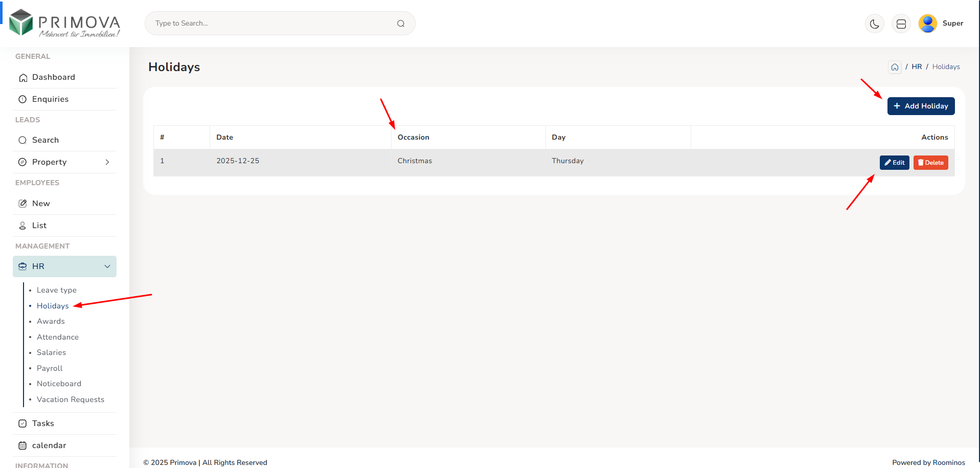Click the layout switcher icon in header
Screen dimensions: 980x468
(x=901, y=24)
